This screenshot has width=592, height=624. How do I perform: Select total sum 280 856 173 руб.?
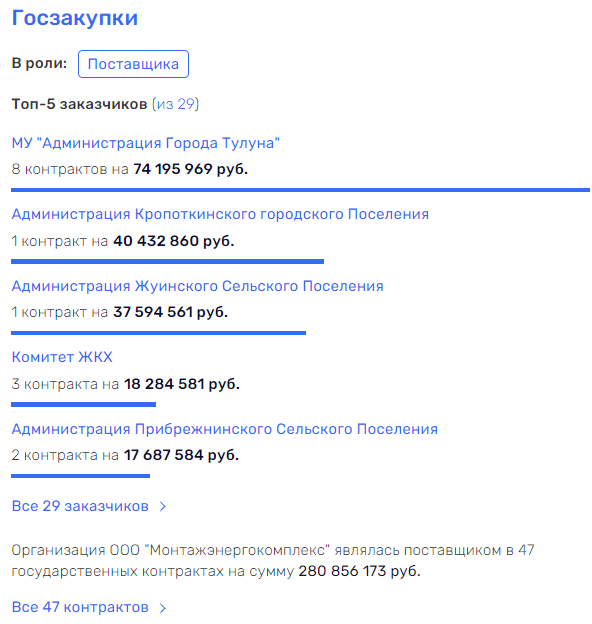point(360,571)
